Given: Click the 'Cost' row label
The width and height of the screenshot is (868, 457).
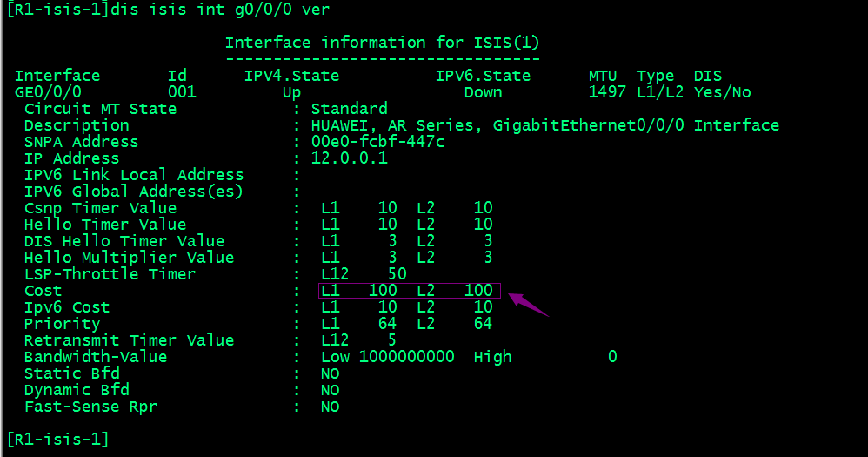Looking at the screenshot, I should [43, 291].
